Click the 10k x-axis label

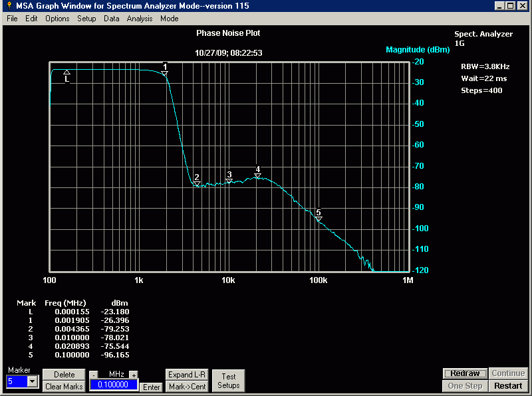(228, 280)
